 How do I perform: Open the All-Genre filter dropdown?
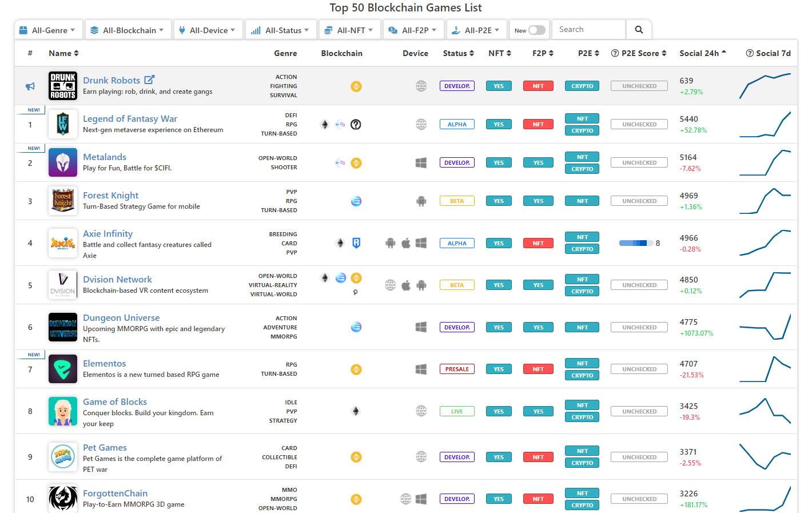49,30
